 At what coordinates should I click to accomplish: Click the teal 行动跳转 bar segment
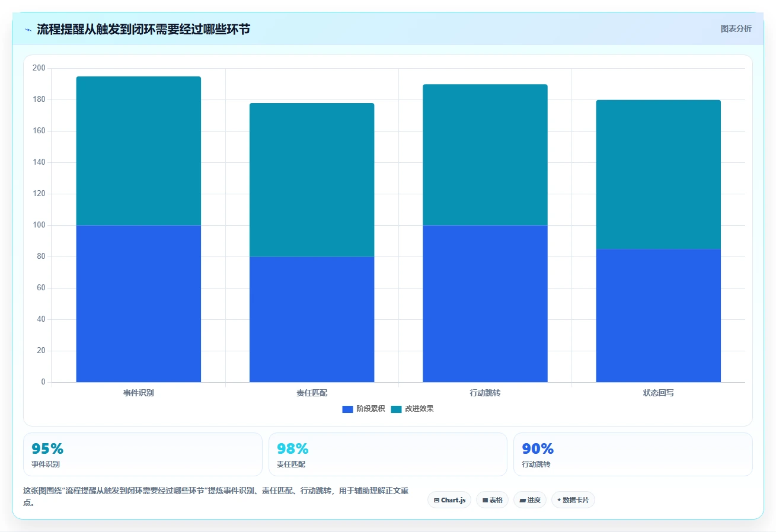(485, 155)
